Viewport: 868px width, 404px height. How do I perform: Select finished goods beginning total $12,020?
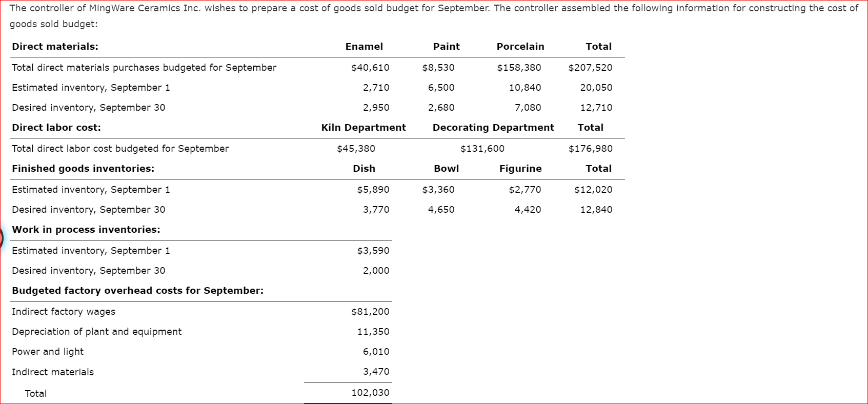coord(593,190)
